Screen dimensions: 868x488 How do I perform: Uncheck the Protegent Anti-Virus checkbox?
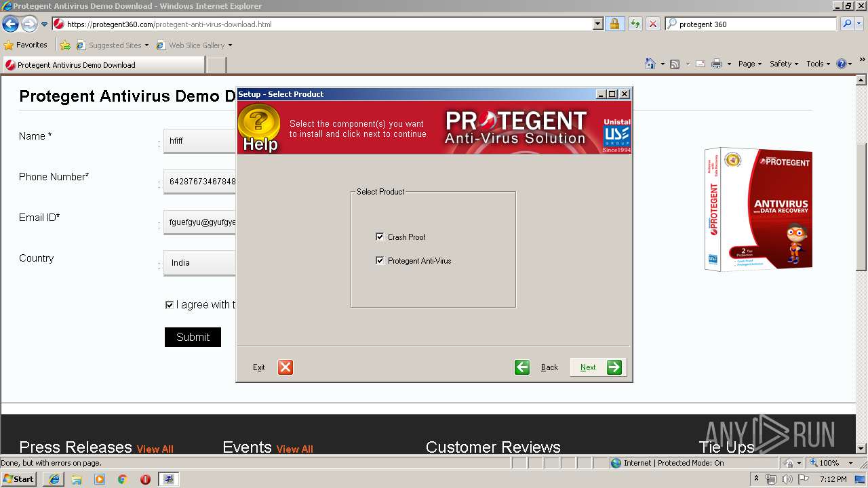click(x=380, y=260)
